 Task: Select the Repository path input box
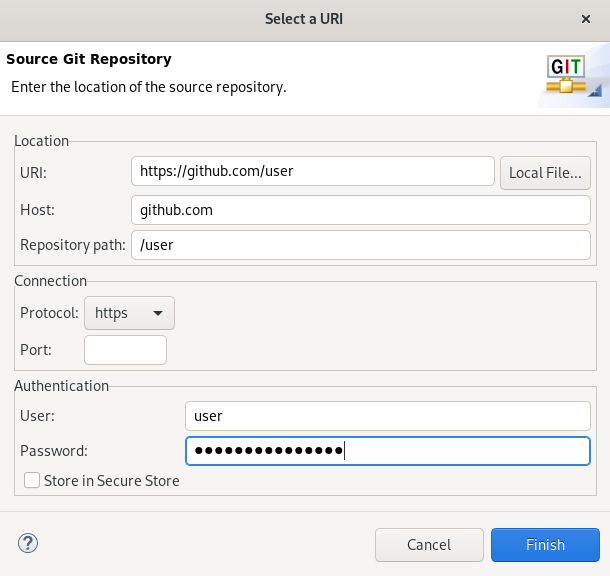pyautogui.click(x=360, y=245)
